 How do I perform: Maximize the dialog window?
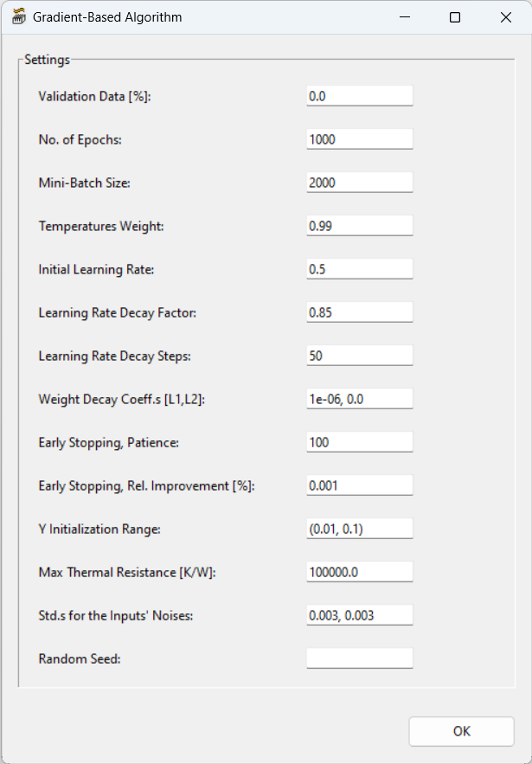(x=454, y=16)
